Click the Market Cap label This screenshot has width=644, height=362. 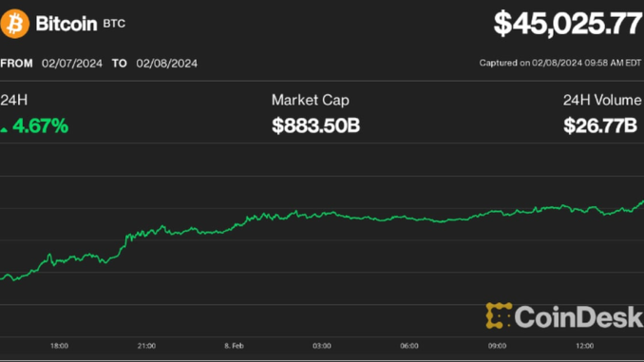pos(311,101)
